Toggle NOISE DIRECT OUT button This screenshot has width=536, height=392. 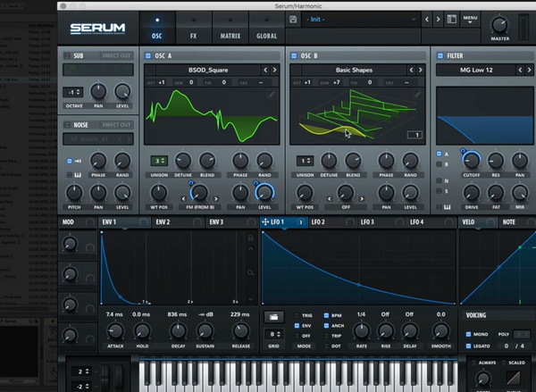pyautogui.click(x=116, y=125)
